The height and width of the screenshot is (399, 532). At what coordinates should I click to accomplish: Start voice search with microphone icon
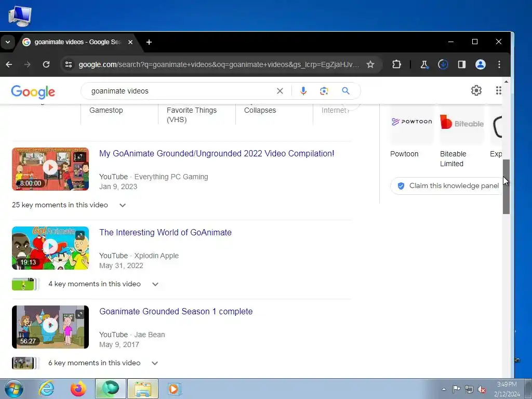[x=303, y=91]
